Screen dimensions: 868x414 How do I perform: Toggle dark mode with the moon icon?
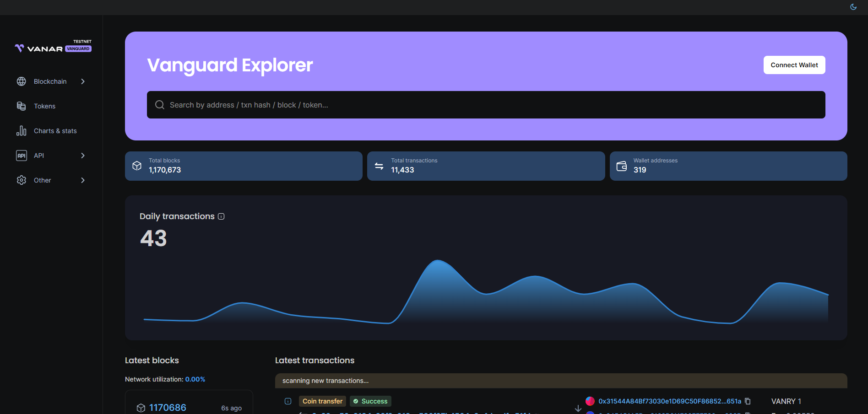coord(853,7)
